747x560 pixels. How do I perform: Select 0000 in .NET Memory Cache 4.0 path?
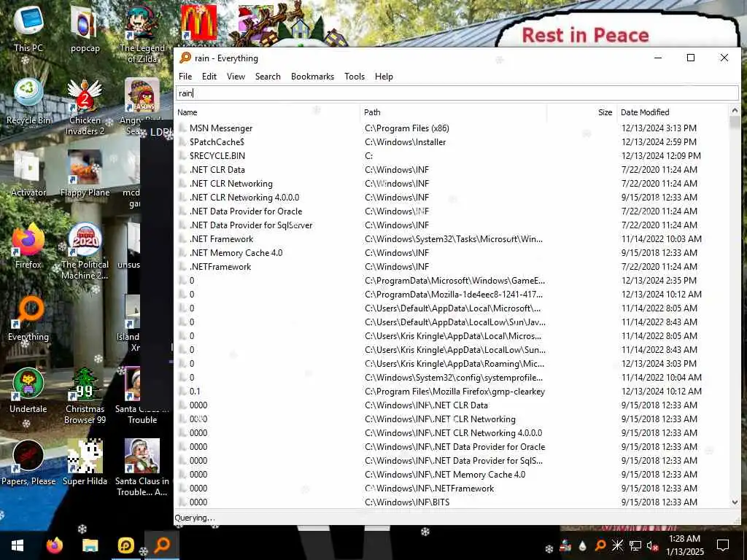(x=452, y=474)
